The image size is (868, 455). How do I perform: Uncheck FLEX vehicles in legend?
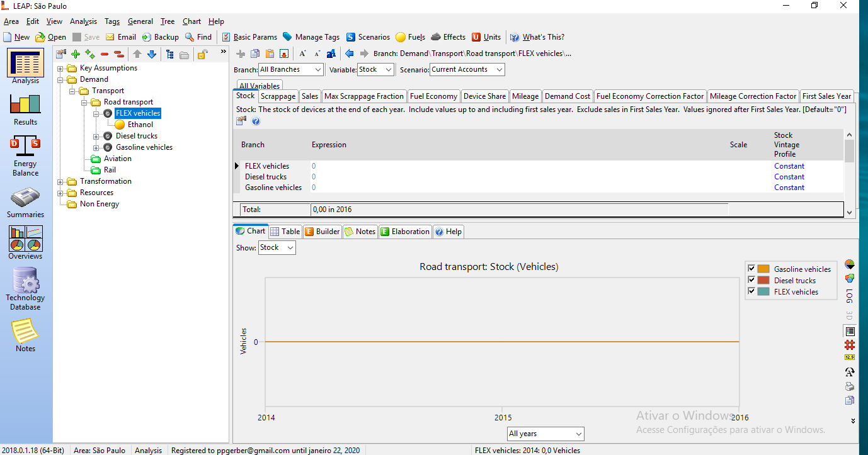(751, 291)
